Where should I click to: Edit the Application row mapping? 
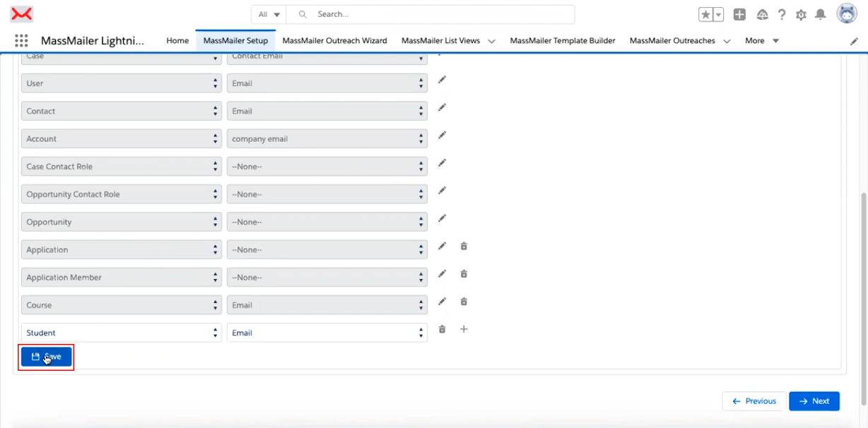click(442, 246)
